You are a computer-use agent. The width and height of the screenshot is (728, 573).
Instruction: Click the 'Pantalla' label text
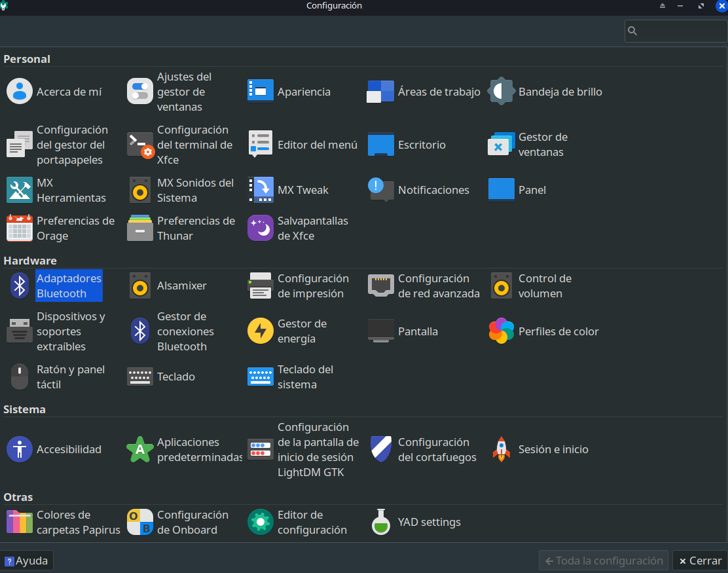tap(418, 331)
